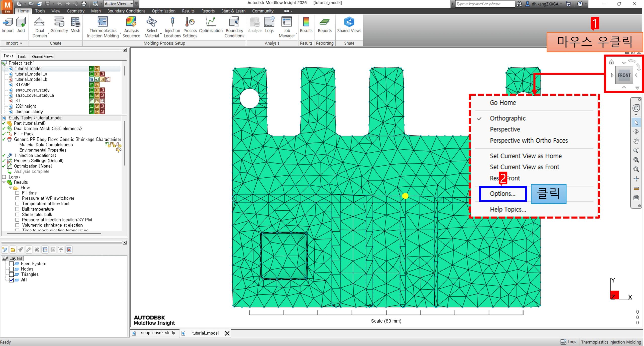The image size is (644, 346).
Task: Check Pressure at V/P switchover result
Action: coord(17,198)
